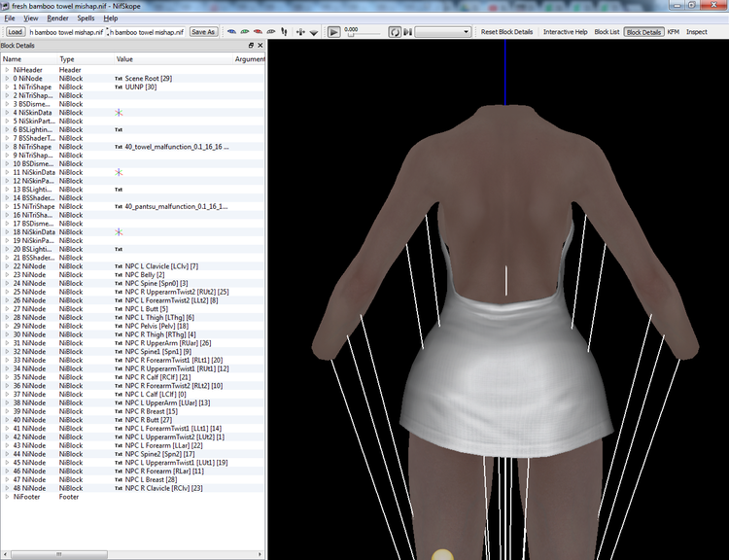
Task: Click the animation time slider
Action: point(364,35)
